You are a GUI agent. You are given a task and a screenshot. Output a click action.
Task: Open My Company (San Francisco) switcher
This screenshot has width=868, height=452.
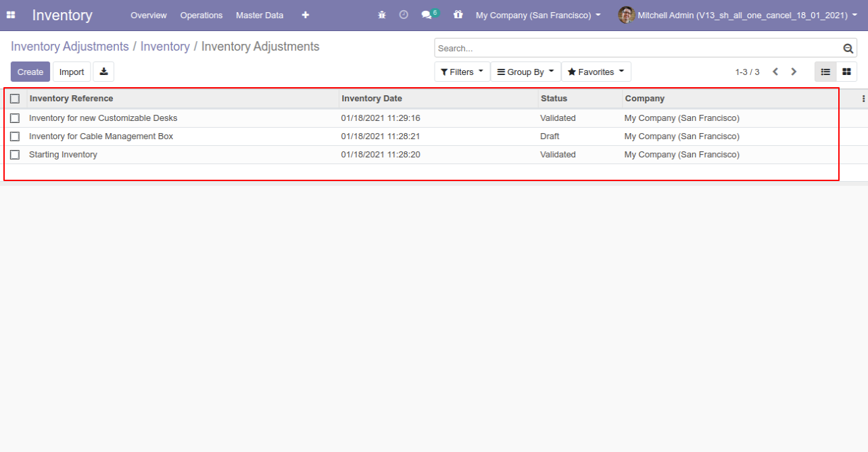[x=538, y=15]
